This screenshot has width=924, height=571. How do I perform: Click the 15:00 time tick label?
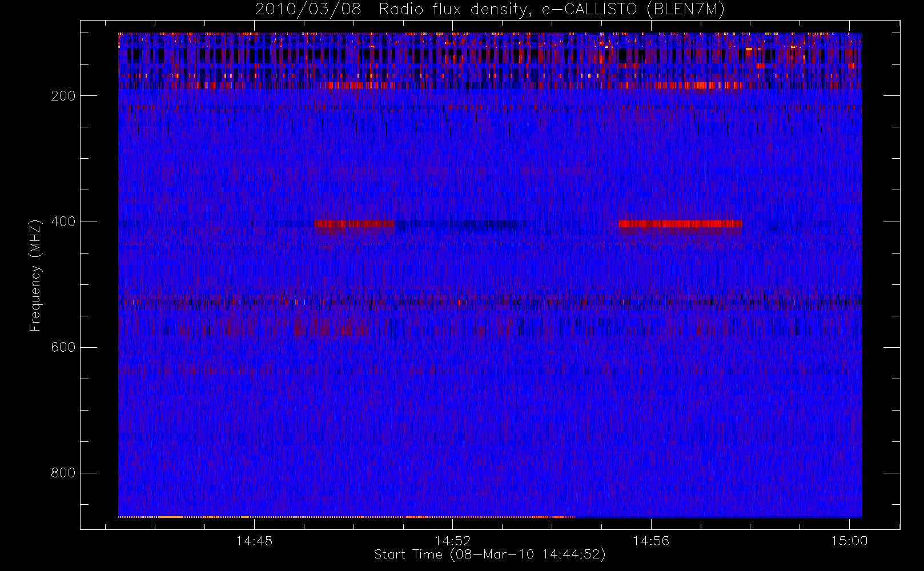click(x=849, y=541)
